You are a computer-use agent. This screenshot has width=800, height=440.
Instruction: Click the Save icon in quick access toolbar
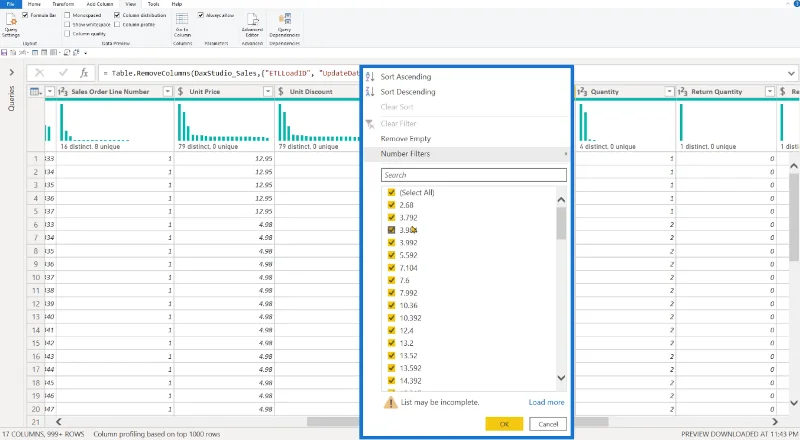(4, 53)
